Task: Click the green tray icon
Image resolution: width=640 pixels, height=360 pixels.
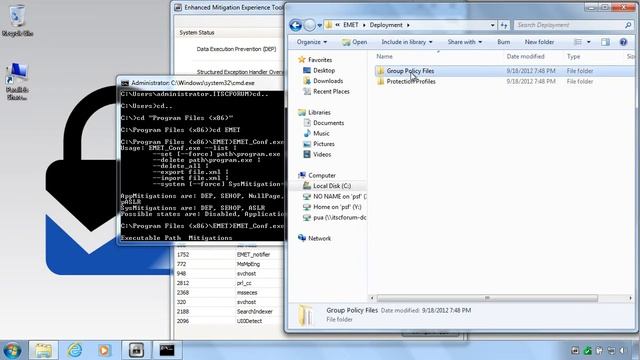Action: pyautogui.click(x=587, y=351)
